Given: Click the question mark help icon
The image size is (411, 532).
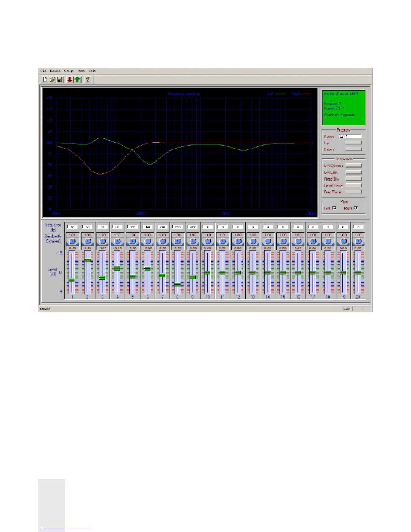Looking at the screenshot, I should coord(87,80).
